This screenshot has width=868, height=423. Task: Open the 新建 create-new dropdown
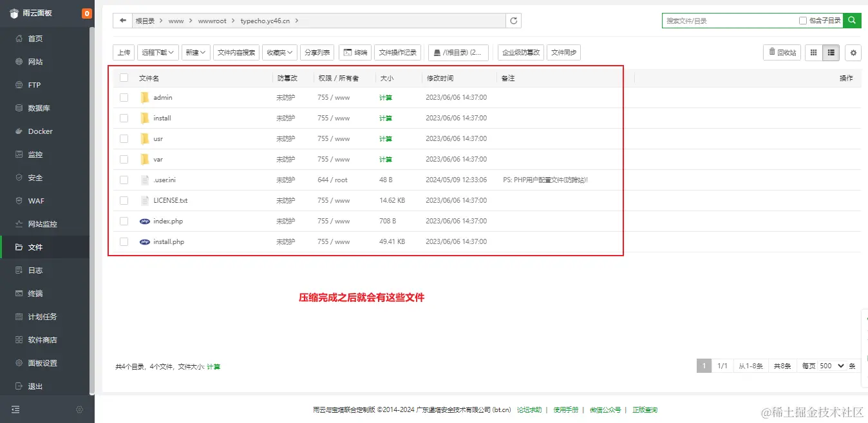195,52
